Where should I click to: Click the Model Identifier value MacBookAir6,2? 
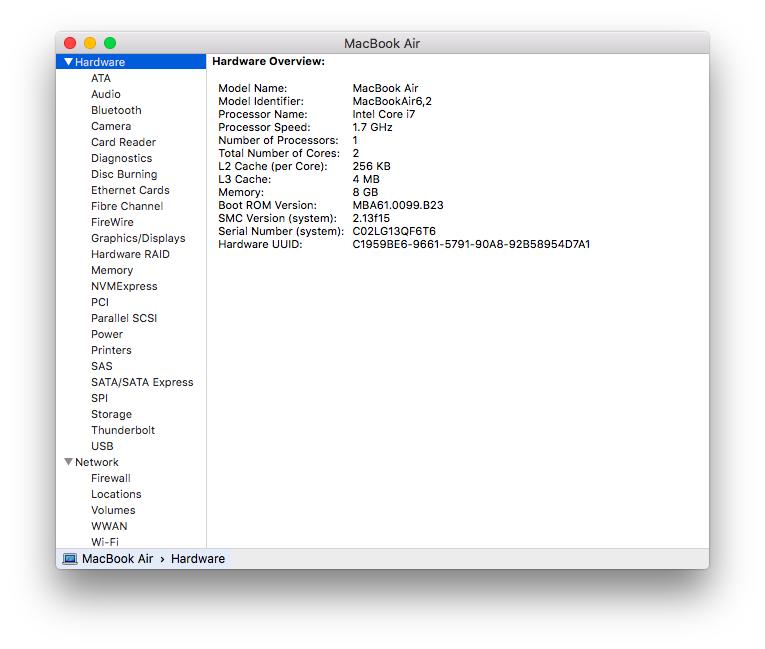point(392,101)
